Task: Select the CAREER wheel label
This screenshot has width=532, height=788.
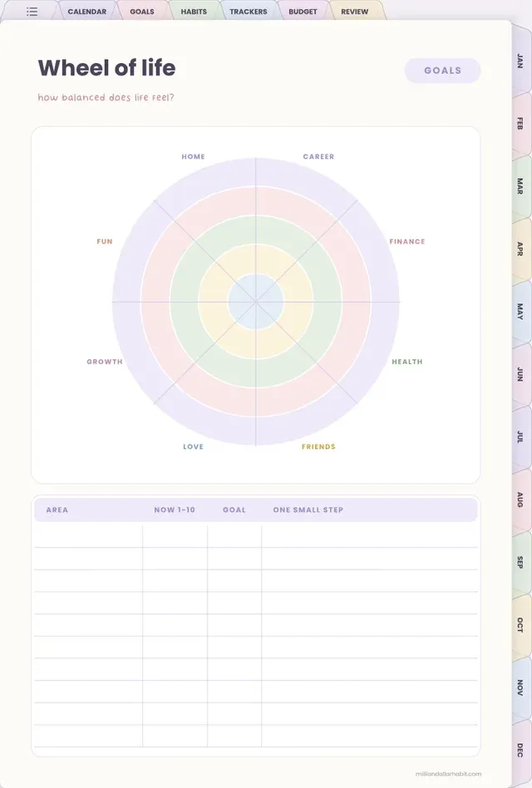Action: 318,157
